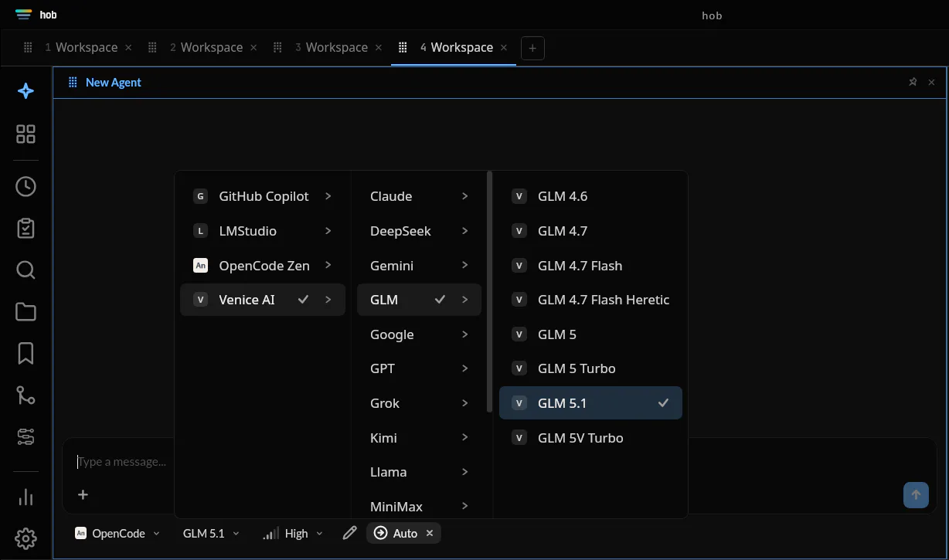949x560 pixels.
Task: Open the sliders configuration sidebar icon
Action: pyautogui.click(x=26, y=437)
